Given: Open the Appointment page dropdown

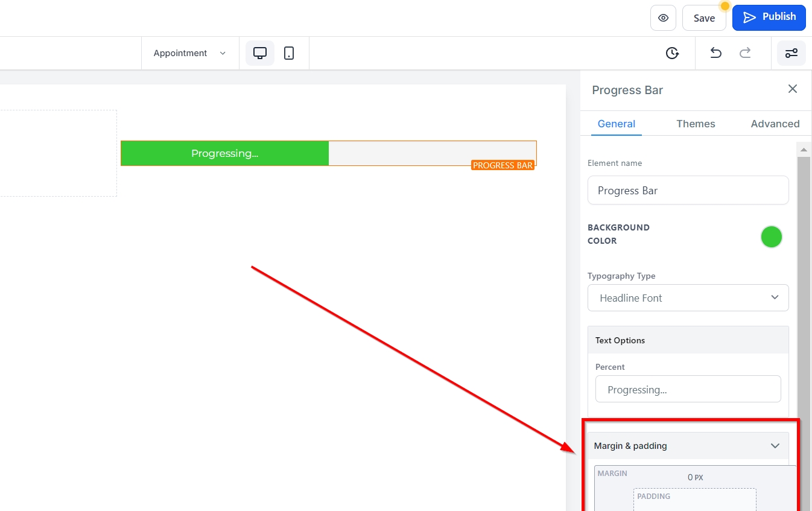Looking at the screenshot, I should [x=189, y=53].
